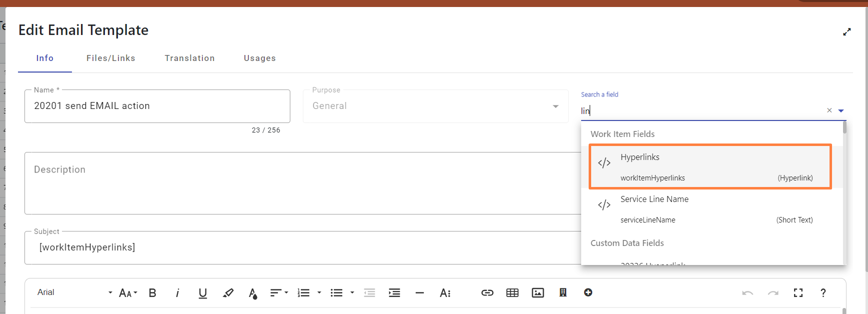The height and width of the screenshot is (314, 868).
Task: Expand the dialog using top-right arrows icon
Action: coord(847,32)
